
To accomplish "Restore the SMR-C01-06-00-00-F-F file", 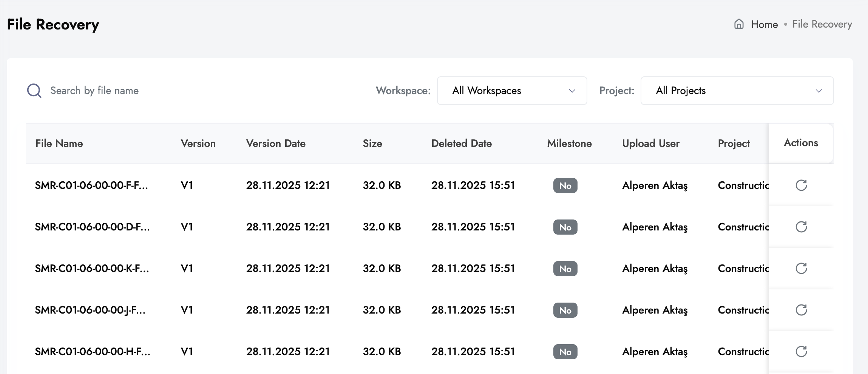I will [x=801, y=185].
